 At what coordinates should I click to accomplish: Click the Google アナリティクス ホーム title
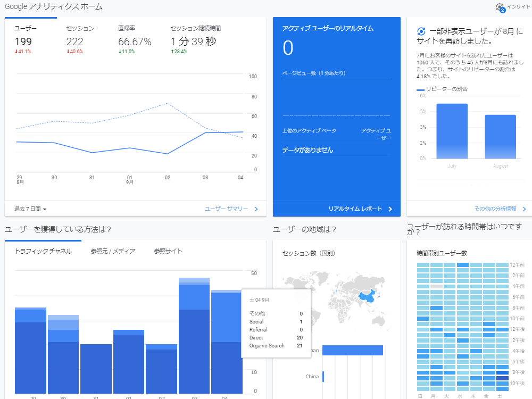tap(54, 6)
